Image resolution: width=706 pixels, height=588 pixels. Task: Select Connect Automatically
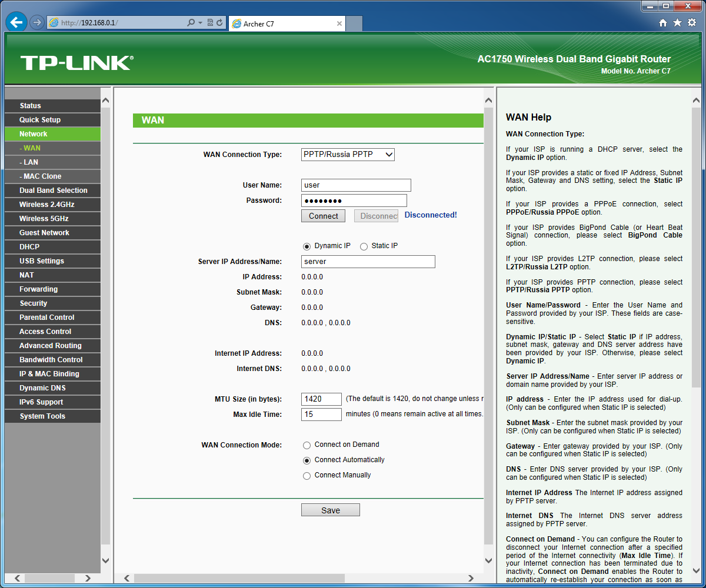point(307,460)
